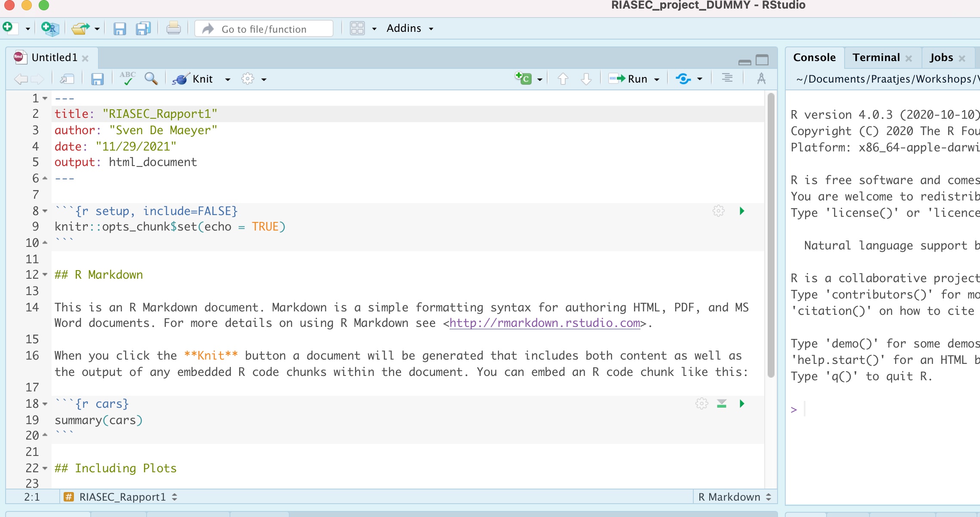Expand the Knit options dropdown
The width and height of the screenshot is (980, 517).
coord(228,80)
